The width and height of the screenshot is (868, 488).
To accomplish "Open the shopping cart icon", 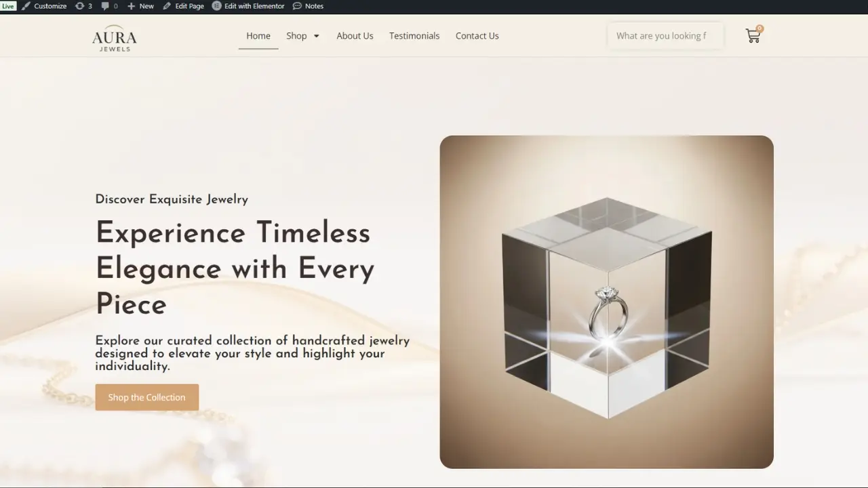I will coord(753,36).
